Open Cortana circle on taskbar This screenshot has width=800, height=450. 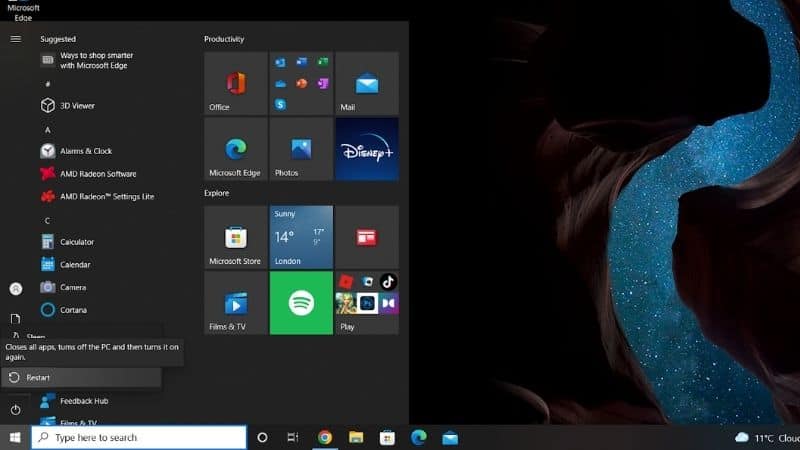[262, 438]
